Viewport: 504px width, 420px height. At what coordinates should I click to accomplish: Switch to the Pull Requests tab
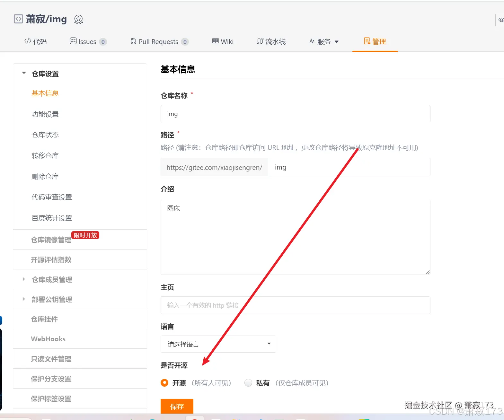click(159, 41)
